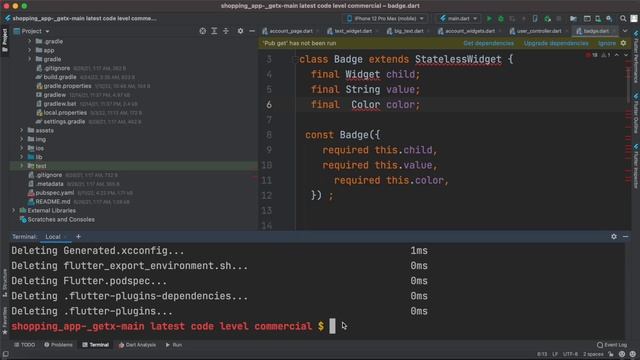Switch to account_widgets.dart tab

[469, 31]
